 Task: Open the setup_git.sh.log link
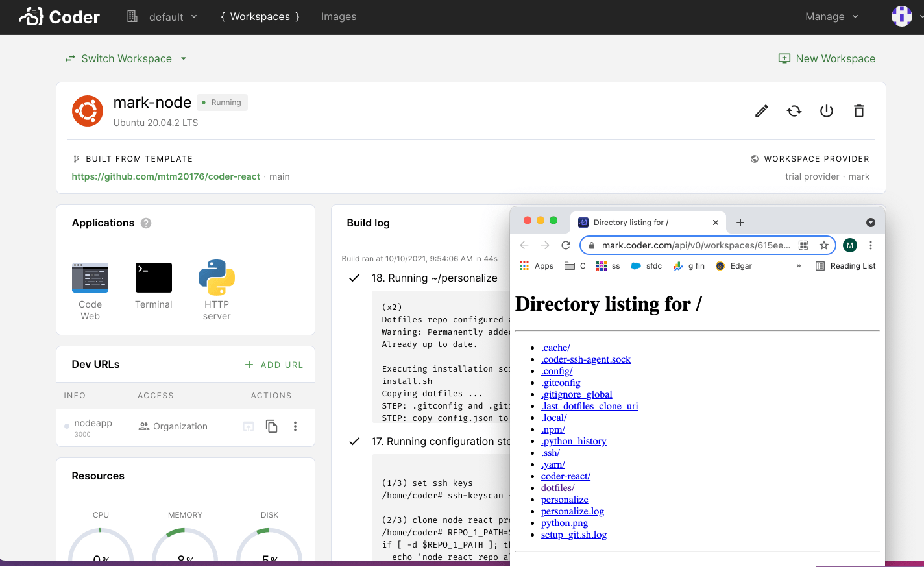tap(574, 535)
